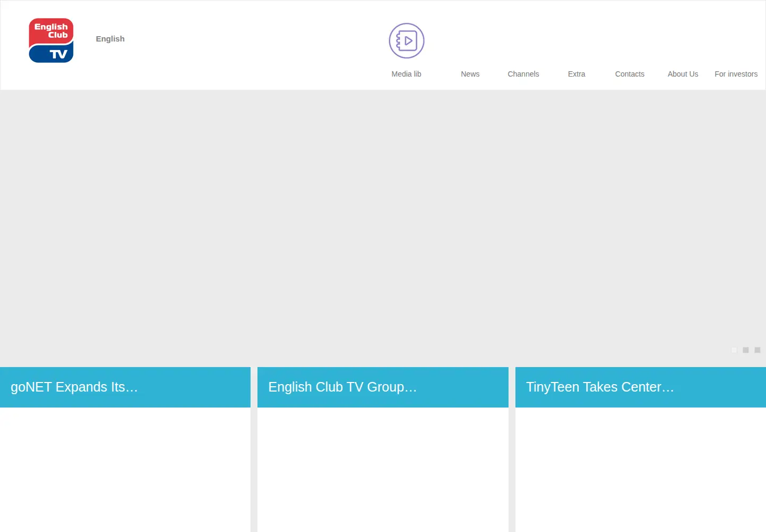Open the For investors section

736,74
